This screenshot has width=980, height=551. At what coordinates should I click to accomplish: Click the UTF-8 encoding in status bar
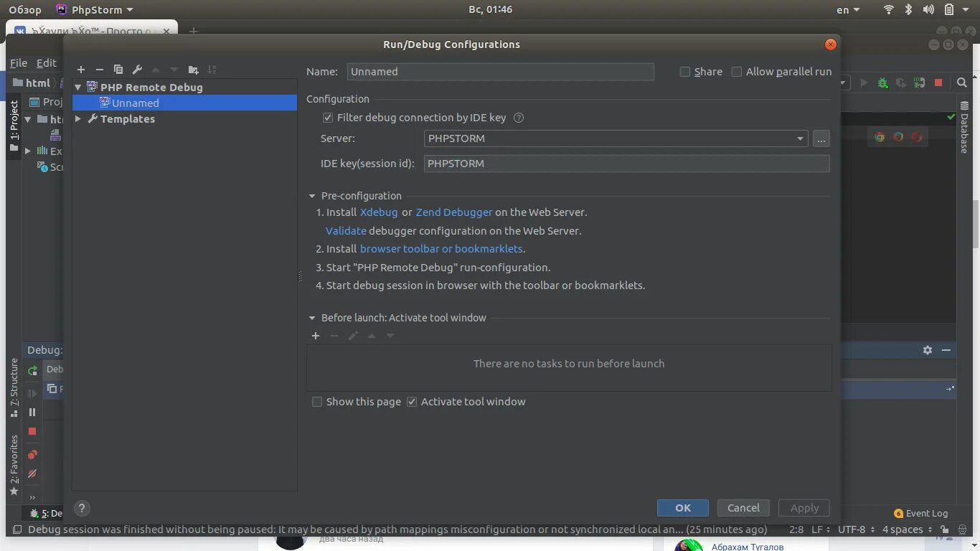[856, 529]
